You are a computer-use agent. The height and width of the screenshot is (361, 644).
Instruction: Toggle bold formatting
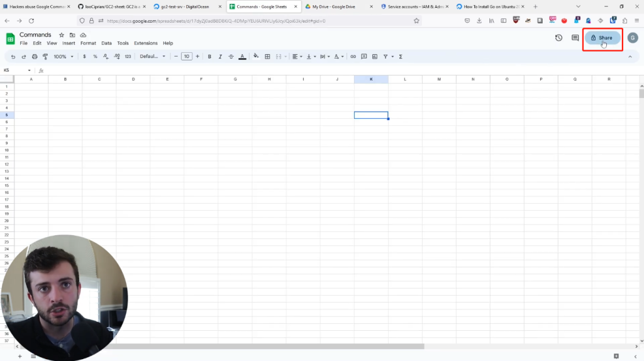[209, 57]
